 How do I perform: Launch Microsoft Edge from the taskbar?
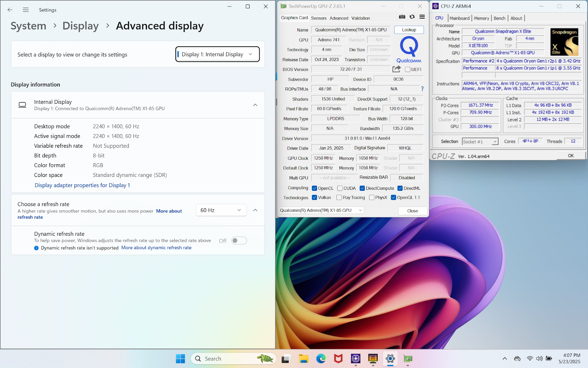click(x=321, y=359)
